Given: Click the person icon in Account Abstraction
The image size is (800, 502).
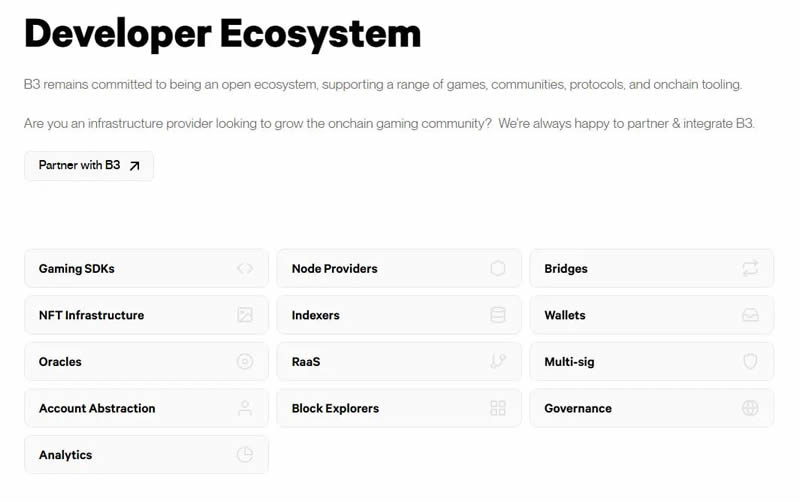Looking at the screenshot, I should tap(245, 408).
